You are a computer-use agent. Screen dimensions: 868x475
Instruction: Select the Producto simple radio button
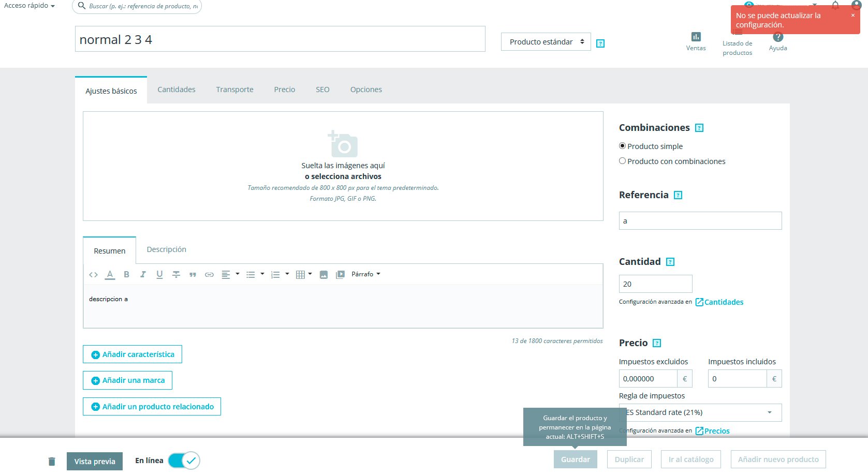[622, 146]
